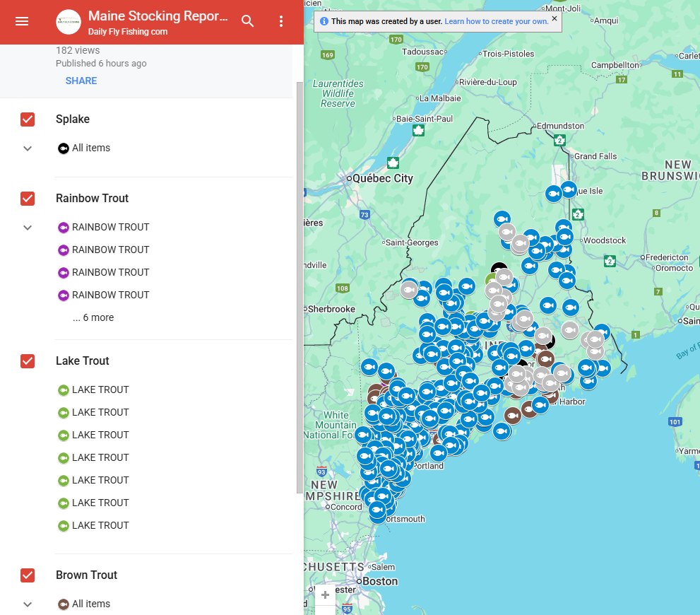Click the route 169 highway shield
Image resolution: width=700 pixels, height=615 pixels.
tap(328, 55)
